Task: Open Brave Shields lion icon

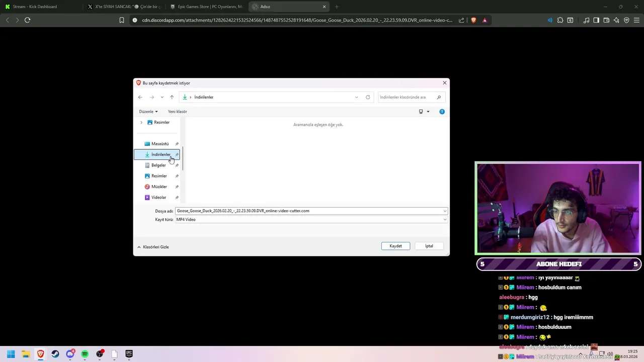Action: point(473,20)
